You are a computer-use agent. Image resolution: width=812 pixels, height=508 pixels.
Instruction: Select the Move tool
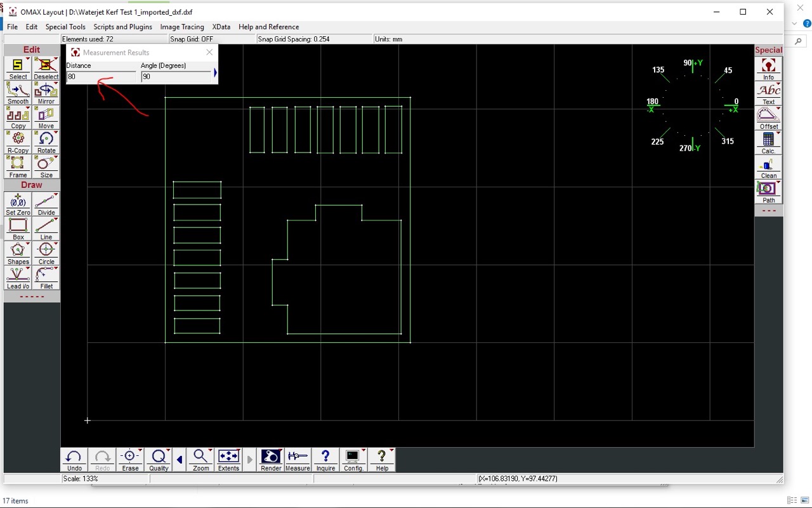[x=46, y=118]
